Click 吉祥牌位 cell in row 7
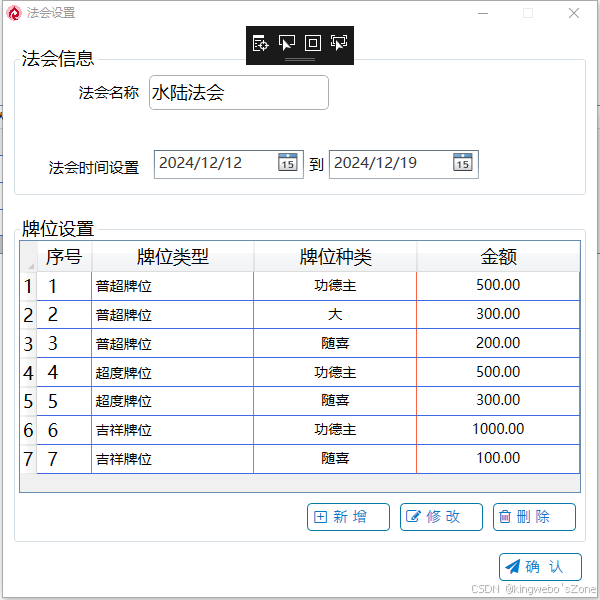 coord(173,459)
